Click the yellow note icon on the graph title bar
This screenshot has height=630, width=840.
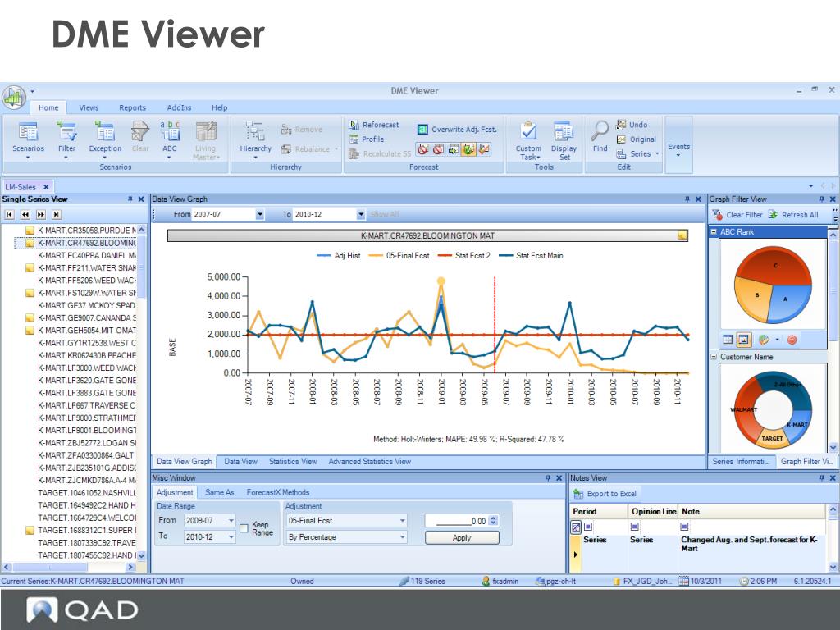click(682, 235)
